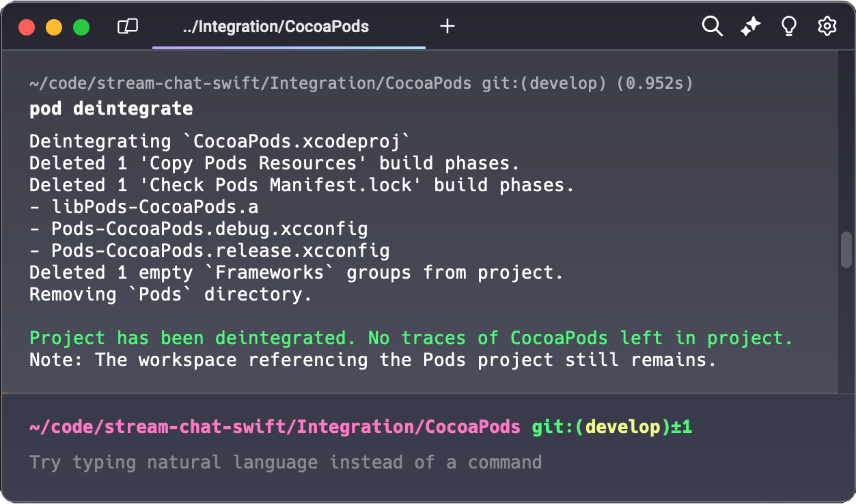Select the 'pod deintegrate' command text
The image size is (856, 504).
tap(111, 109)
